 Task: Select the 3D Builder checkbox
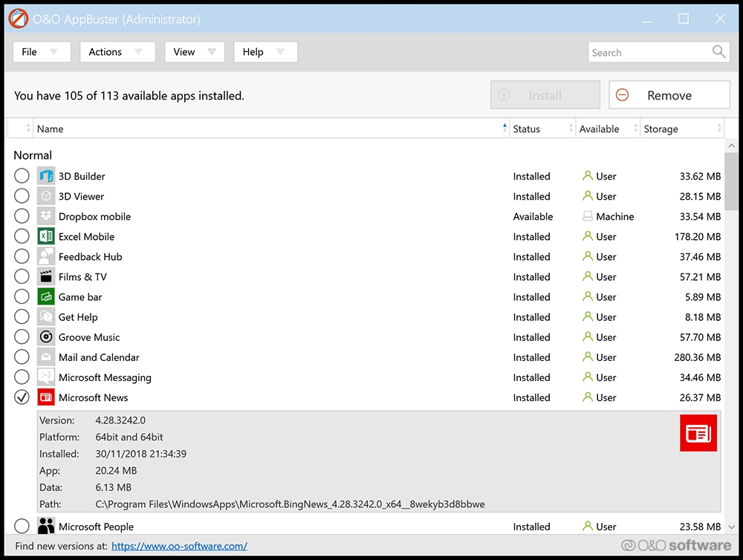(22, 176)
